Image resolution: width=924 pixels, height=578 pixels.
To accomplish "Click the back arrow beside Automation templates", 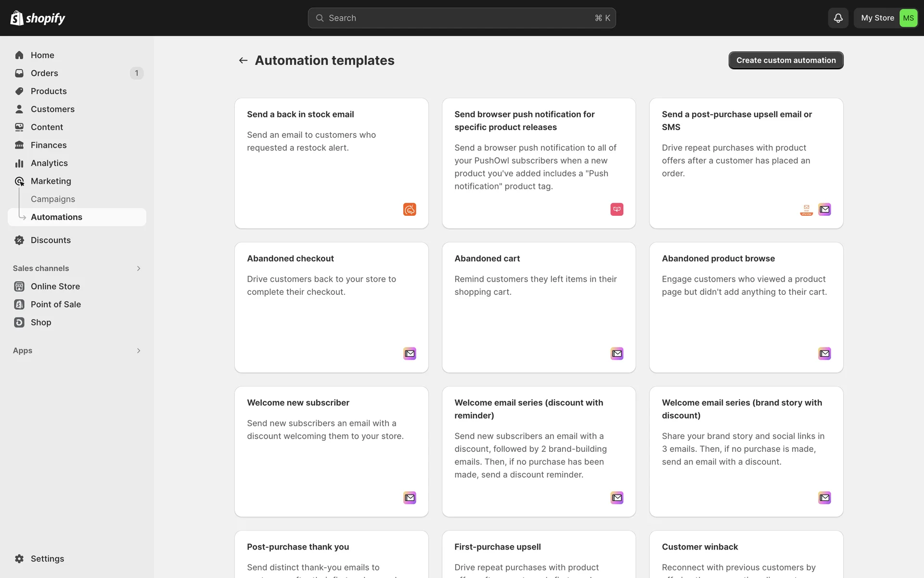I will (x=243, y=60).
